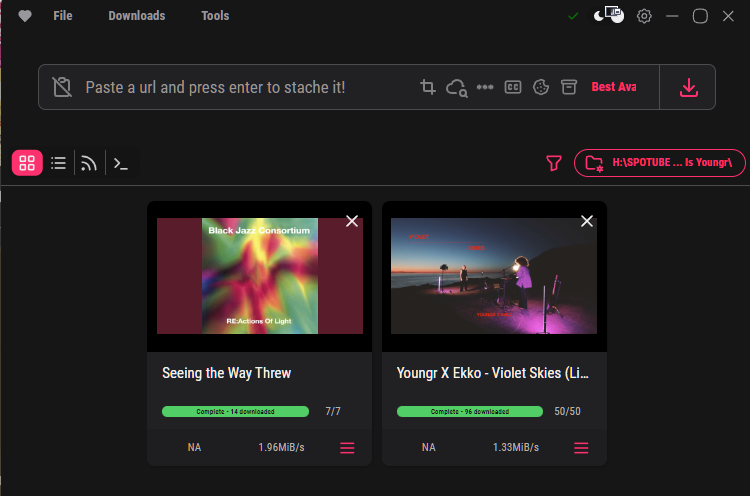Click the heart donate icon
The height and width of the screenshot is (496, 750).
(x=25, y=16)
